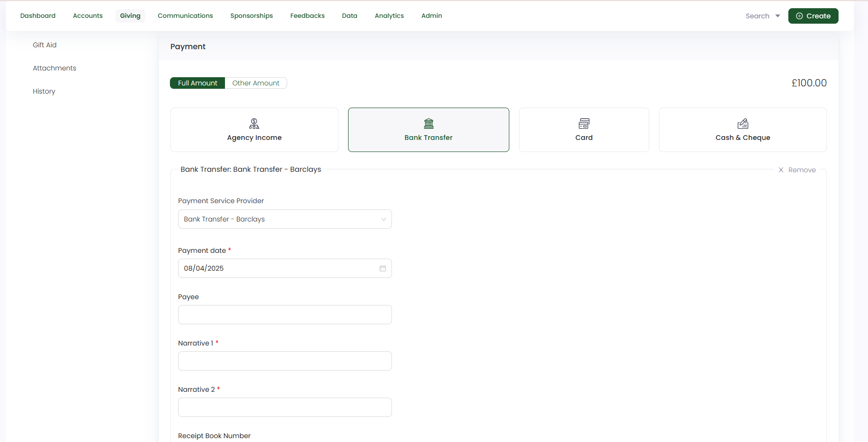Screen dimensions: 868x442
Task: Expand the Search dropdown arrow
Action: point(778,16)
